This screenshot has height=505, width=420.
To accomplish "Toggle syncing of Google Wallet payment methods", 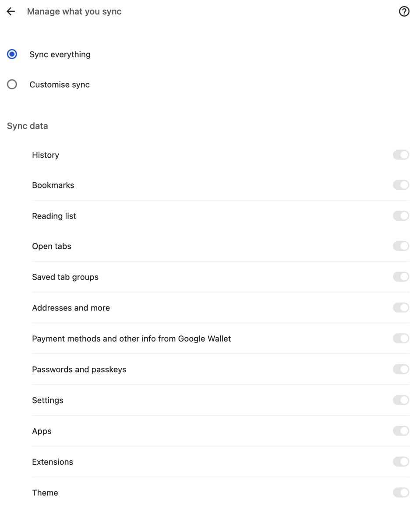I will 401,338.
